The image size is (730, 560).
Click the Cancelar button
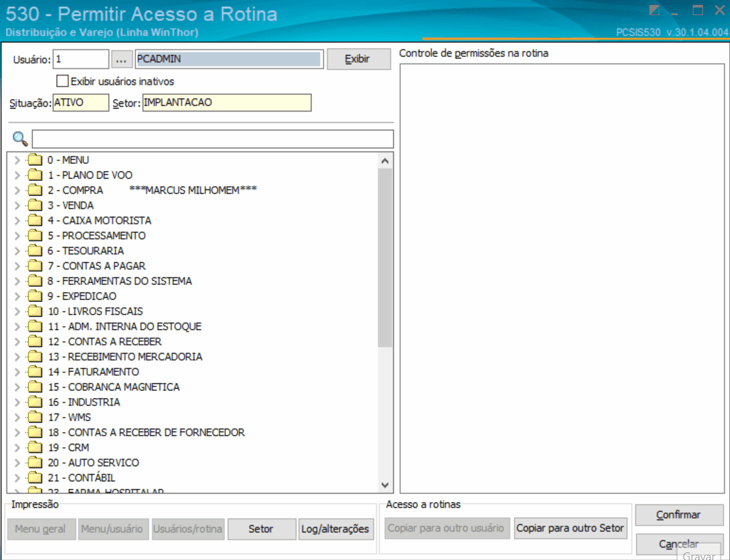[x=679, y=544]
